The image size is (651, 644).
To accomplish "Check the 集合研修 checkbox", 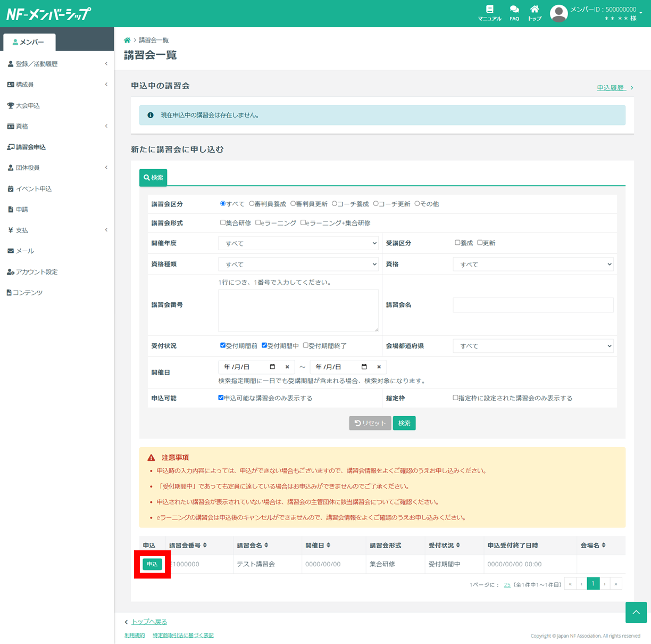I will 223,223.
